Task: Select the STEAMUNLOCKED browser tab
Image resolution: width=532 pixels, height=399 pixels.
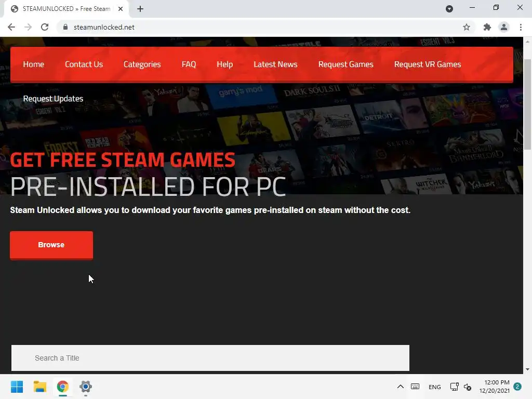Action: click(66, 9)
